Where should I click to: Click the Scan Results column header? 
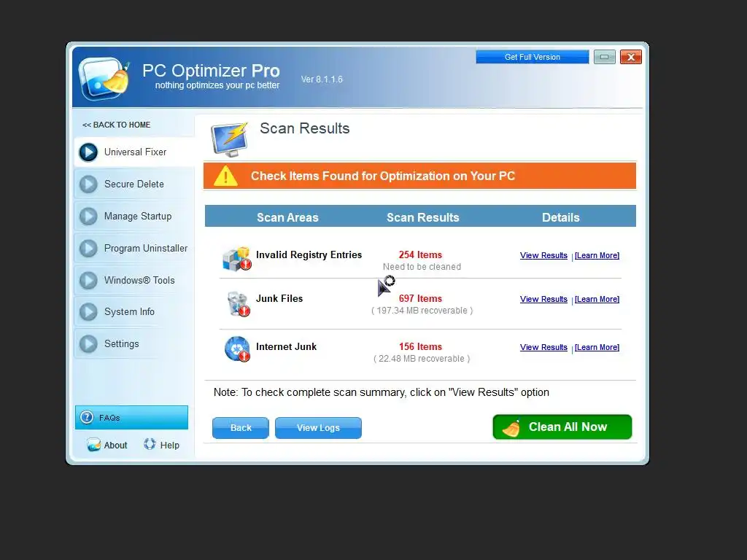click(x=422, y=217)
